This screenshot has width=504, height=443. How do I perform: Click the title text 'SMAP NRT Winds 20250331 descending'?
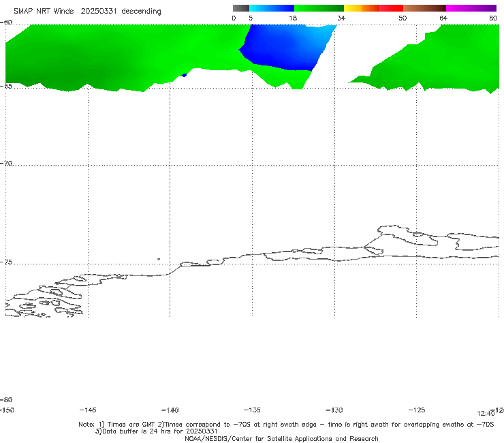87,11
